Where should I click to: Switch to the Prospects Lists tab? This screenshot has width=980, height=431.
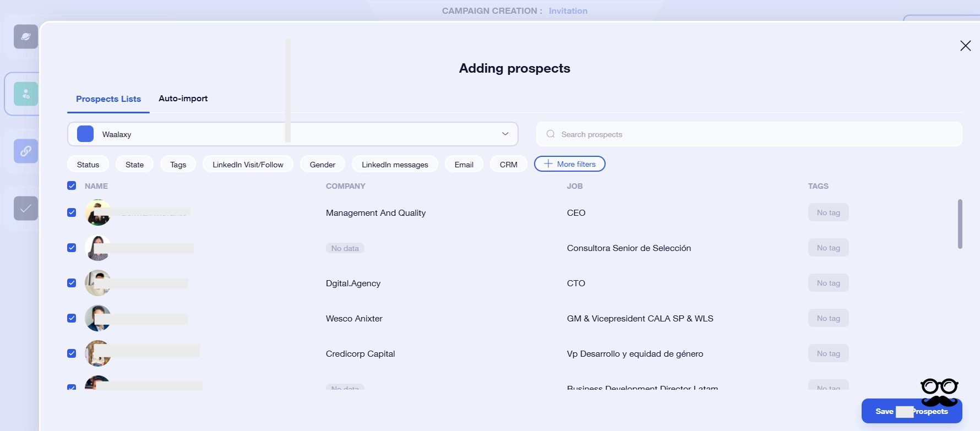(x=108, y=99)
